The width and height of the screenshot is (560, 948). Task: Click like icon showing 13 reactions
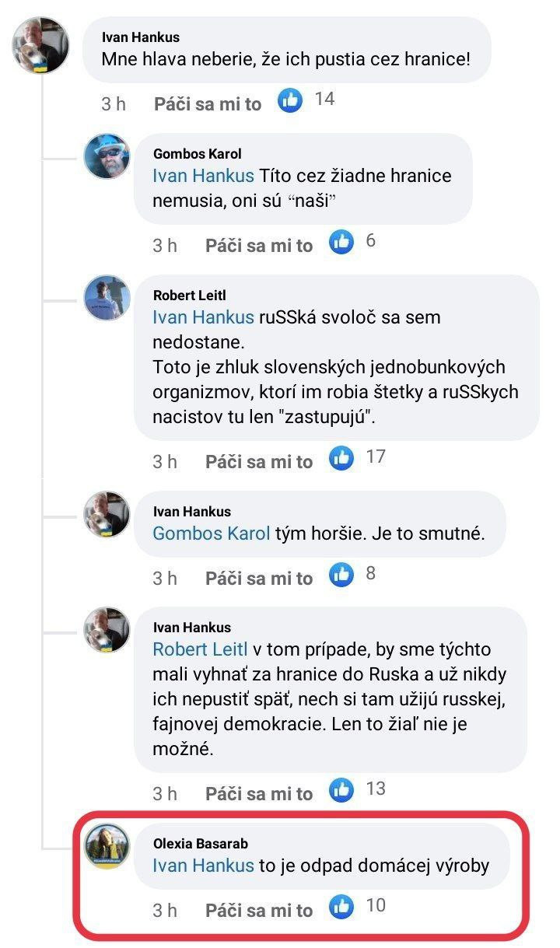341,791
